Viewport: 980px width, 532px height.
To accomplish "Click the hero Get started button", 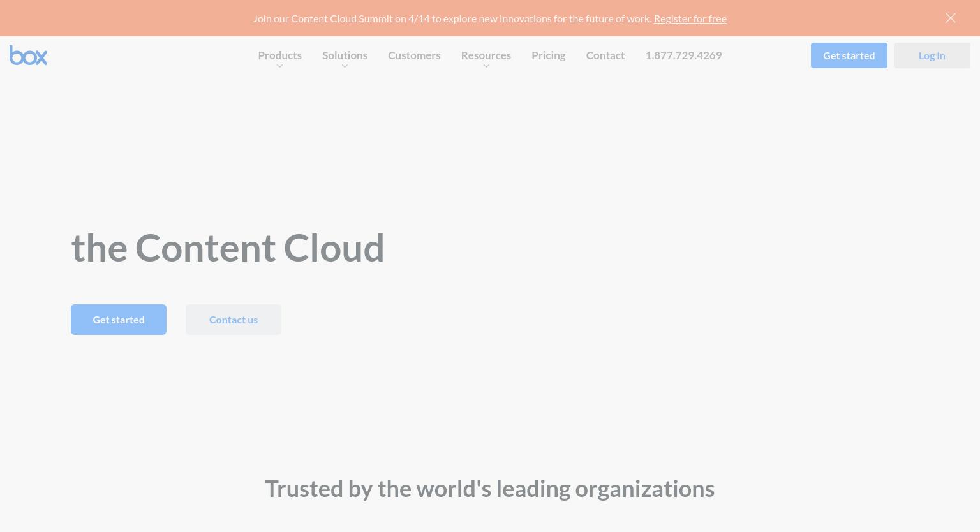I will [119, 320].
